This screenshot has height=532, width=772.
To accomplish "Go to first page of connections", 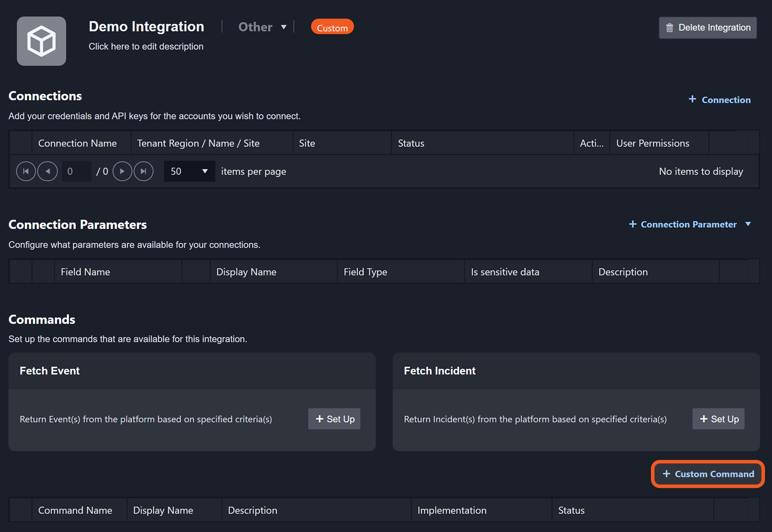I will coord(26,171).
